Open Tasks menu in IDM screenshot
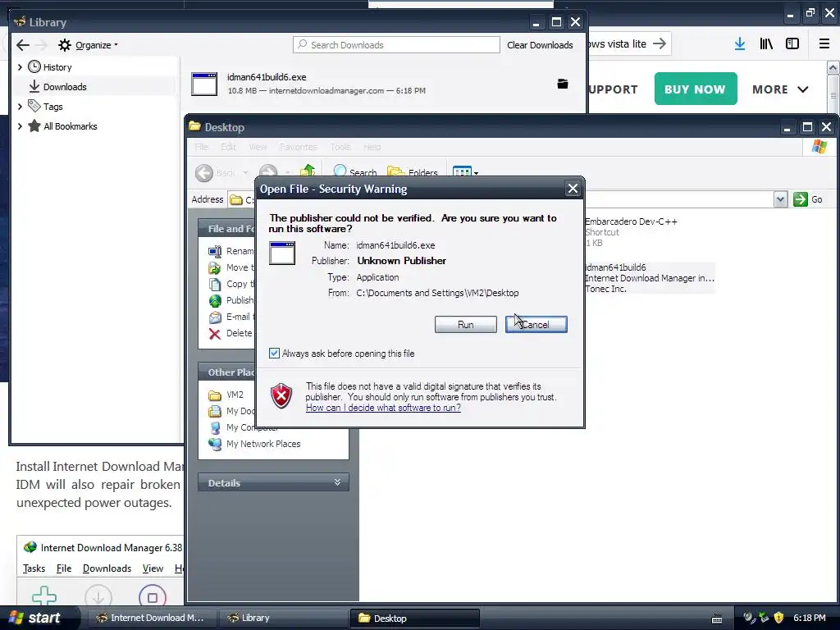Viewport: 840px width, 630px height. 34,568
